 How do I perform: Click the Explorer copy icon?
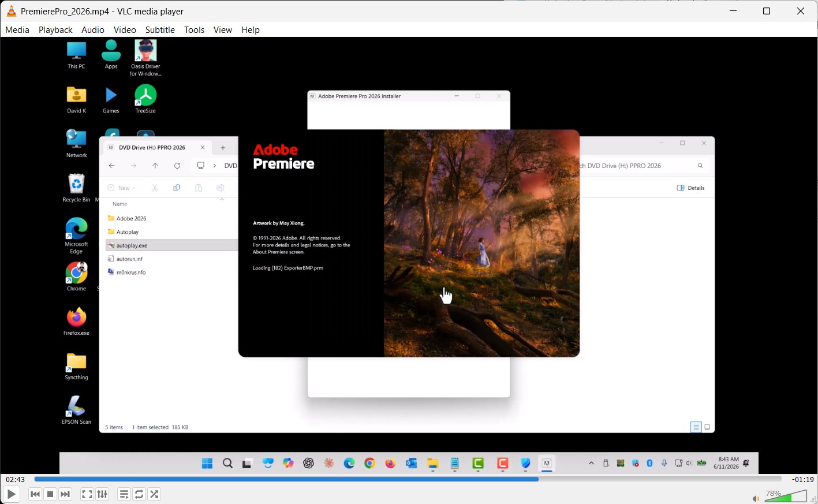177,188
